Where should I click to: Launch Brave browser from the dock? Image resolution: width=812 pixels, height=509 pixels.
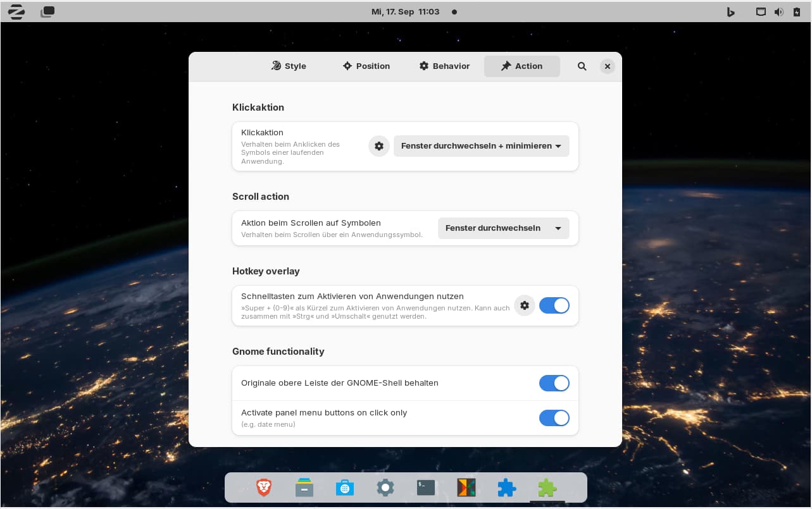click(x=264, y=488)
